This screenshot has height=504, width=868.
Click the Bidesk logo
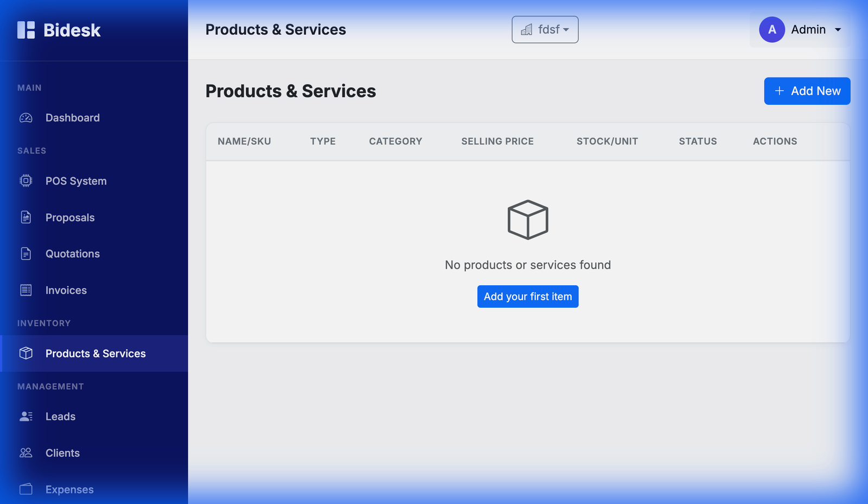pyautogui.click(x=59, y=30)
